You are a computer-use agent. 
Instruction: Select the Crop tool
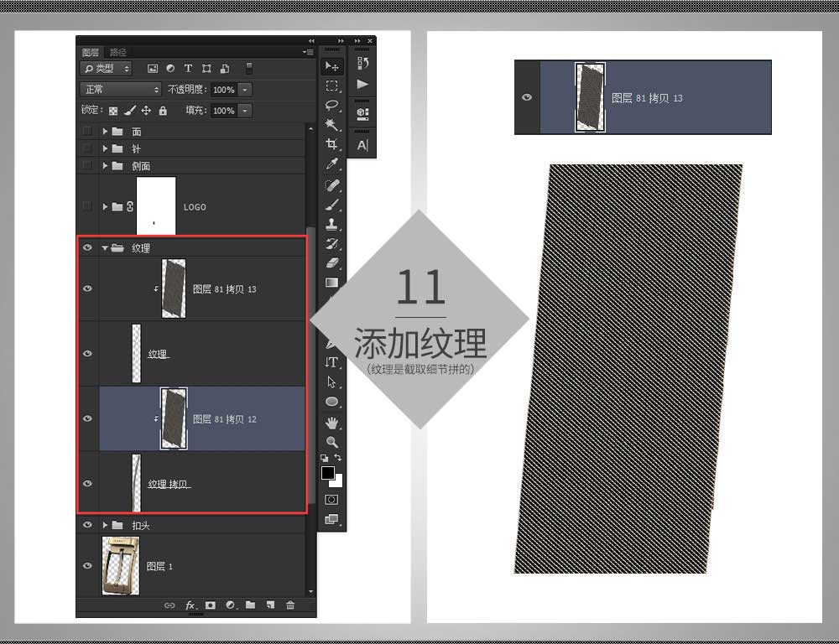(x=331, y=144)
